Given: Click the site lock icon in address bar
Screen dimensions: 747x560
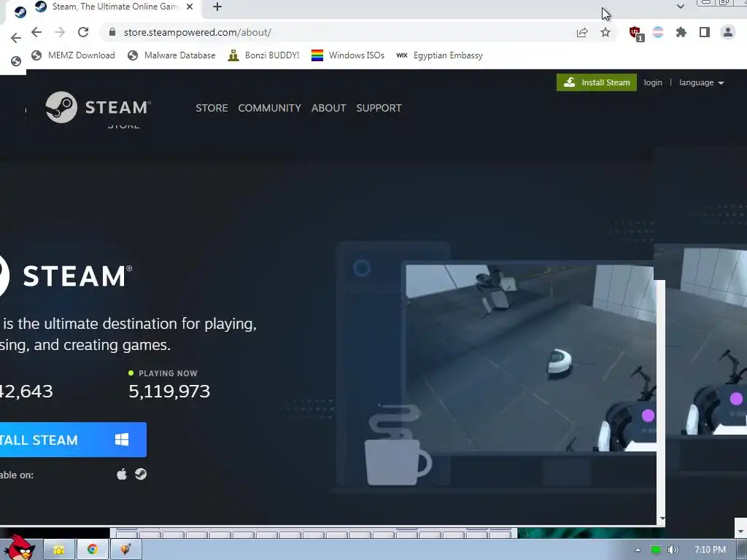Looking at the screenshot, I should pyautogui.click(x=112, y=32).
